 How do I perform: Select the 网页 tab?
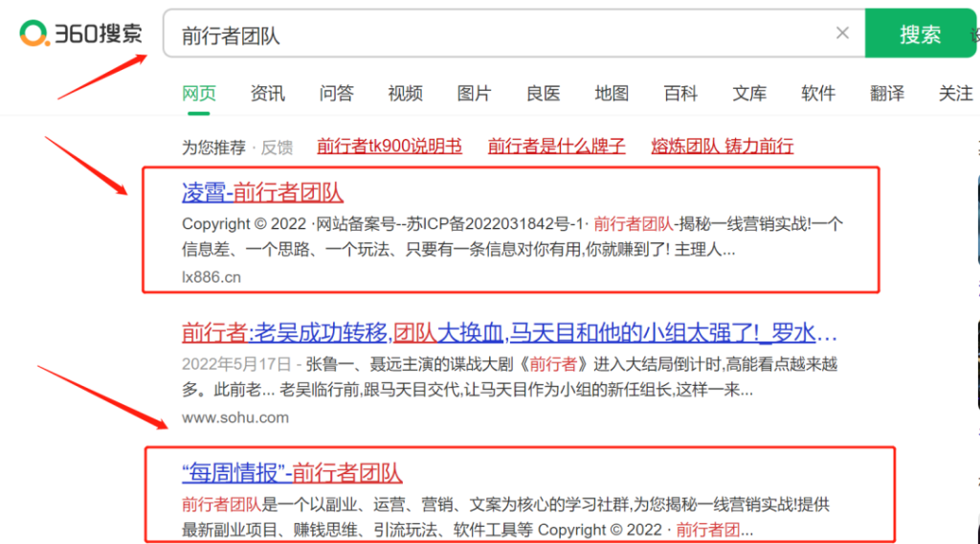pyautogui.click(x=199, y=93)
